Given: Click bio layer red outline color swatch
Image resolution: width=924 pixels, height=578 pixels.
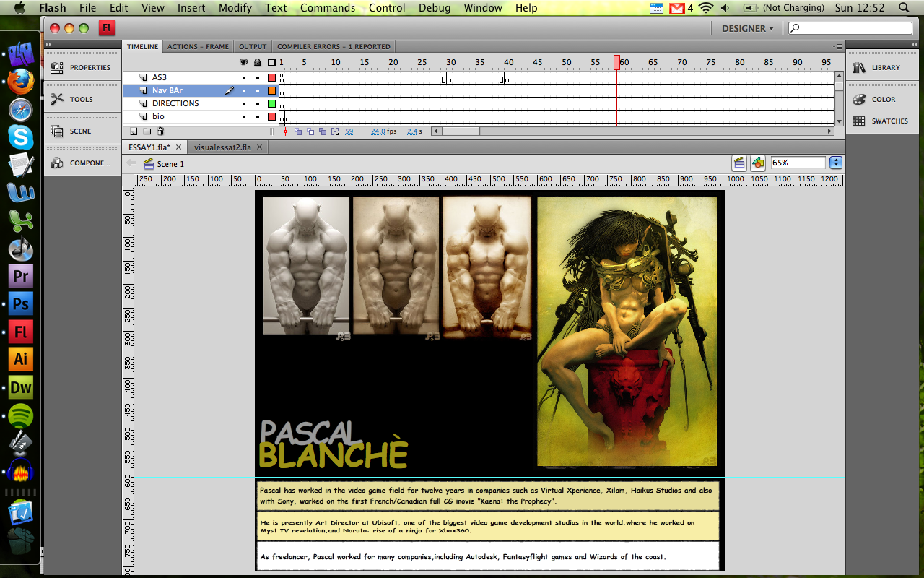Looking at the screenshot, I should pyautogui.click(x=272, y=117).
